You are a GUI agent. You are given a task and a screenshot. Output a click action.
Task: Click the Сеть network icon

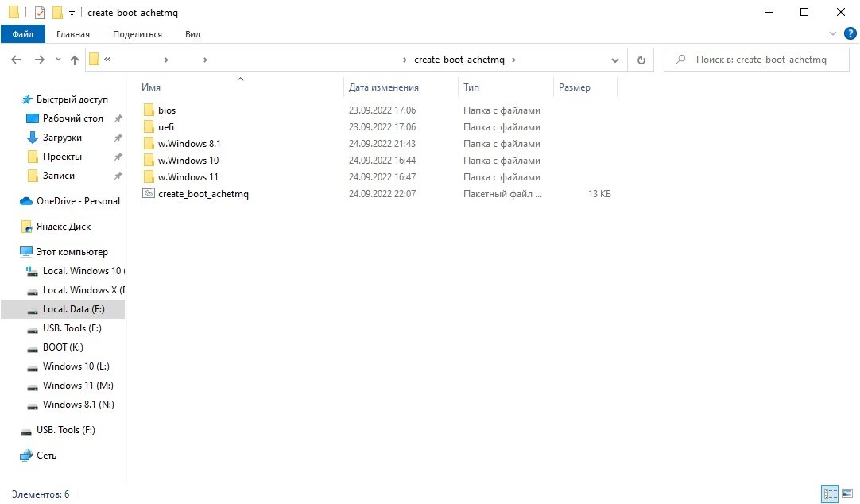tap(25, 456)
